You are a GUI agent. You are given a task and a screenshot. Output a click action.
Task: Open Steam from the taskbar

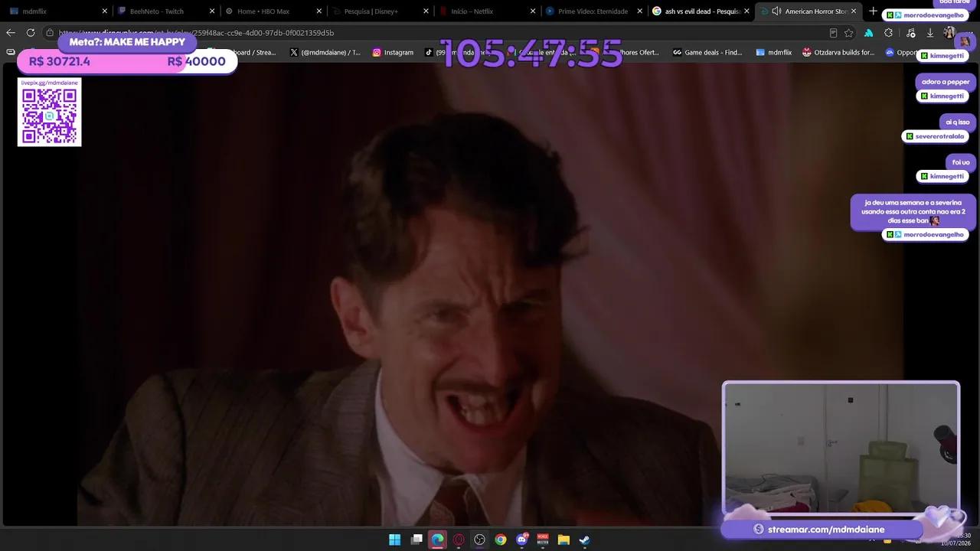click(584, 540)
